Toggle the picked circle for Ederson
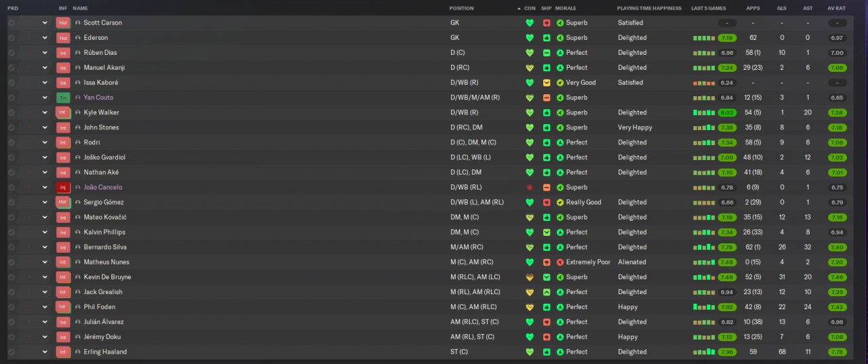The width and height of the screenshot is (868, 364). tap(12, 37)
